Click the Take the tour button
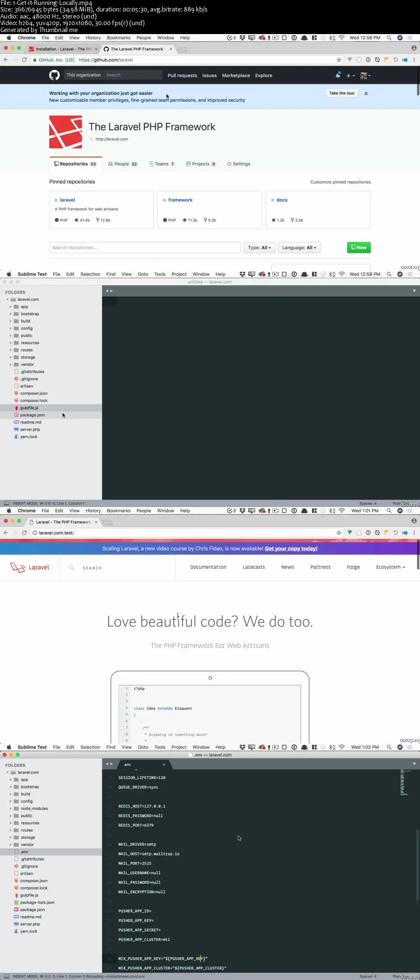The width and height of the screenshot is (420, 980). [342, 93]
